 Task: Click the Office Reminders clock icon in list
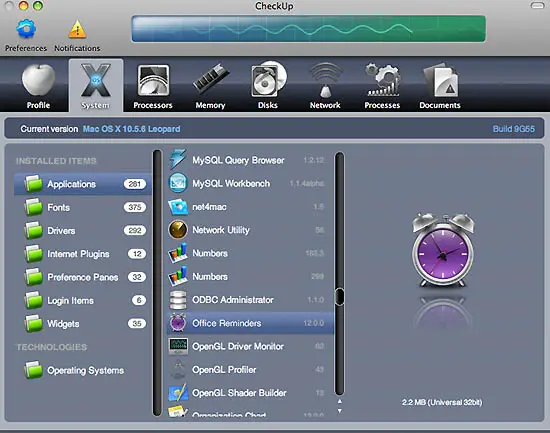pyautogui.click(x=178, y=323)
